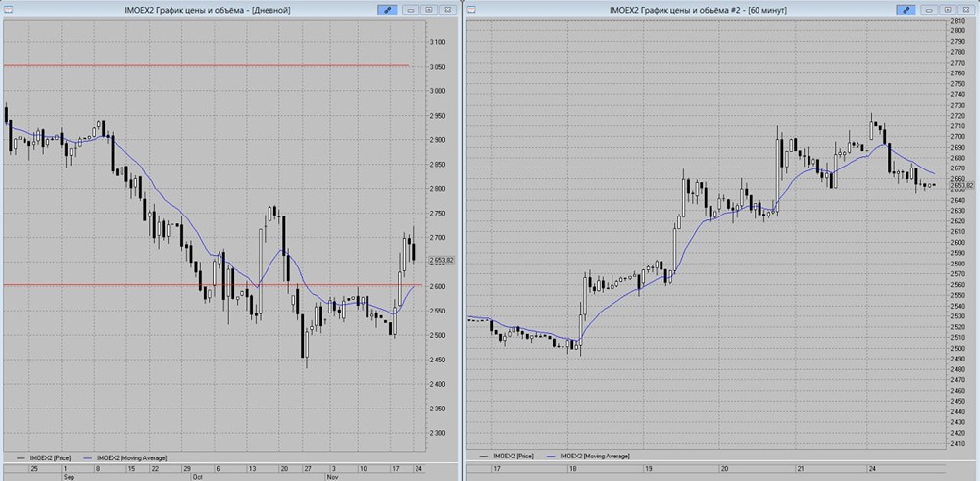Maximize the 60-minute chart window
Screen dimensions: 980x481
tap(948, 10)
